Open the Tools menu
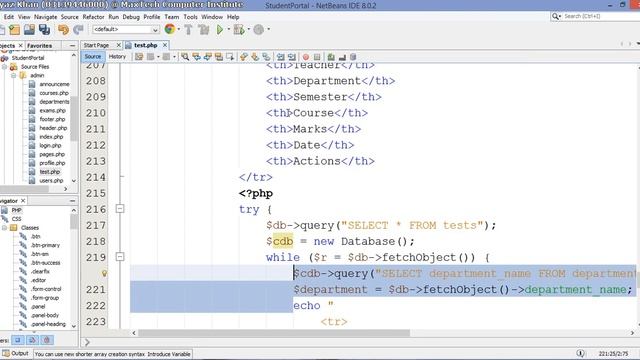 pyautogui.click(x=190, y=17)
